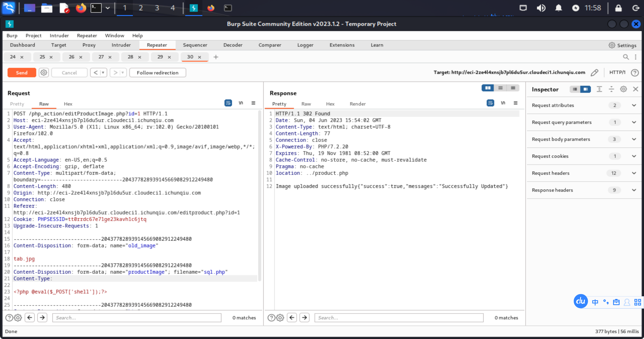Open the Decoder tab
The height and width of the screenshot is (339, 644).
(233, 45)
